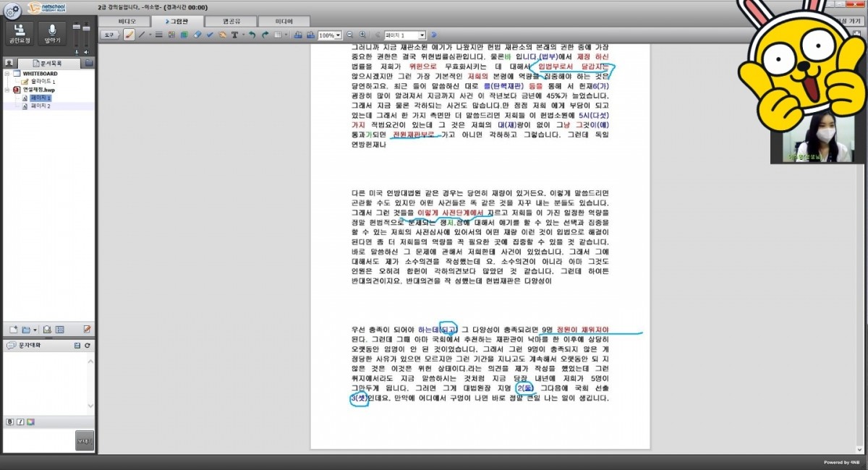Toggle italic text in chat
Image resolution: width=868 pixels, height=470 pixels.
[x=20, y=422]
